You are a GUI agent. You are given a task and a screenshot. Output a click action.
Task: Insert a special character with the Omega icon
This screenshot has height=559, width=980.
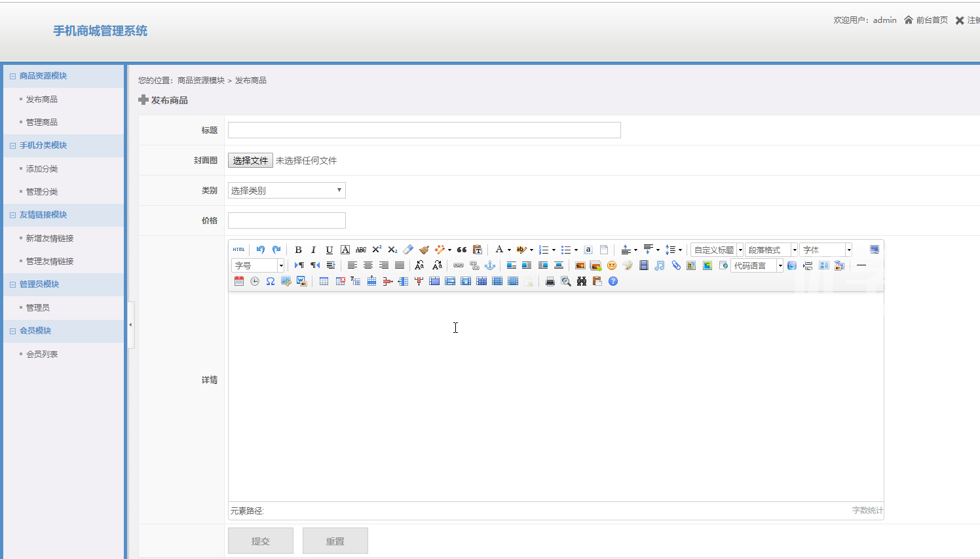pyautogui.click(x=271, y=281)
